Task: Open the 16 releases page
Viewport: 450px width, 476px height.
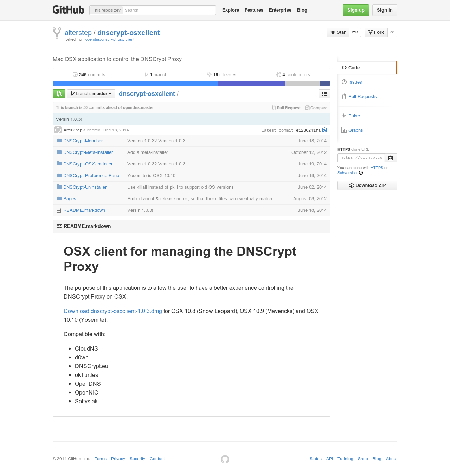Action: pos(221,75)
